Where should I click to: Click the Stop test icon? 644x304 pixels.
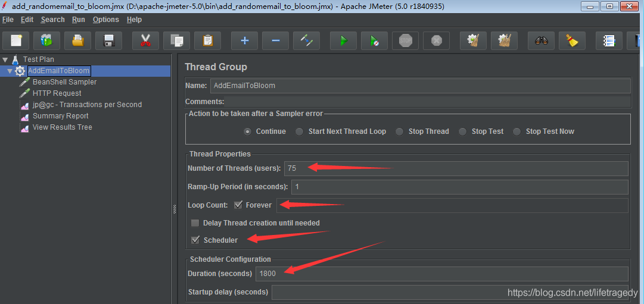tap(405, 40)
